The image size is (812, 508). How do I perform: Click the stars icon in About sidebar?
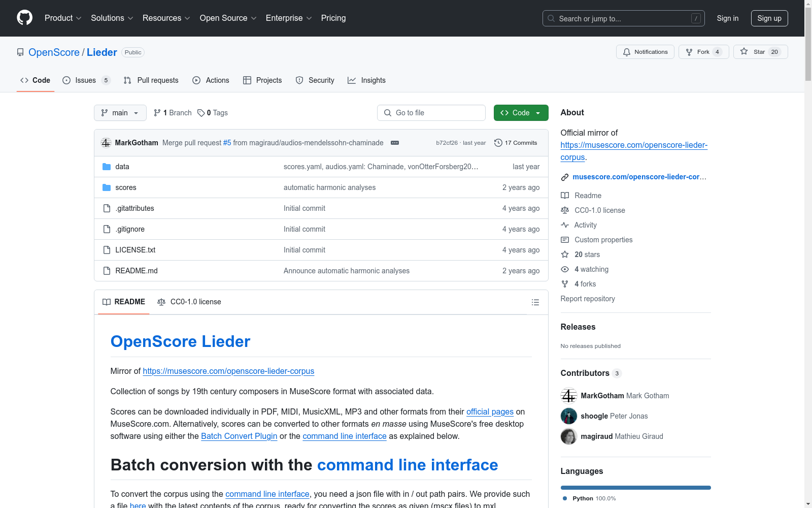click(x=565, y=255)
